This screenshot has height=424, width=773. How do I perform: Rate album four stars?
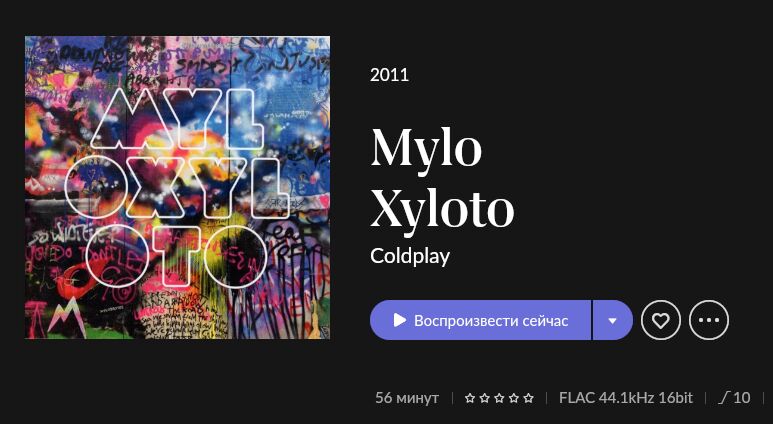coord(514,398)
